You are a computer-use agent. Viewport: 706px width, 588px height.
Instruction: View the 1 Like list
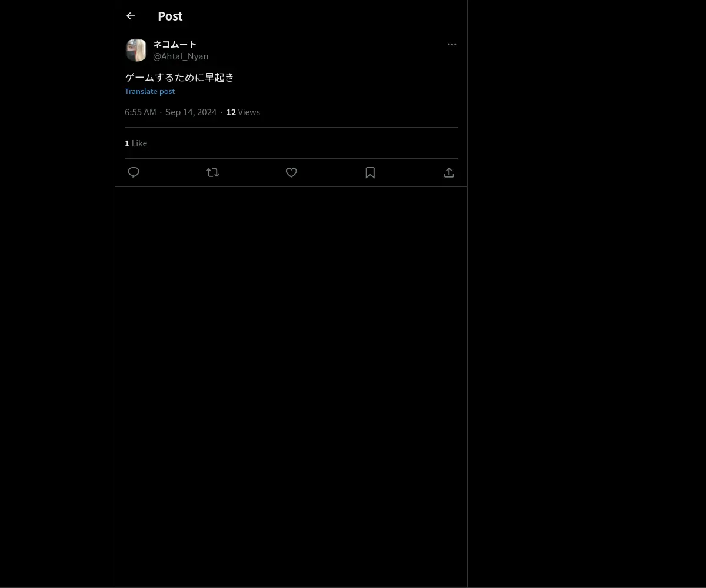pos(136,143)
